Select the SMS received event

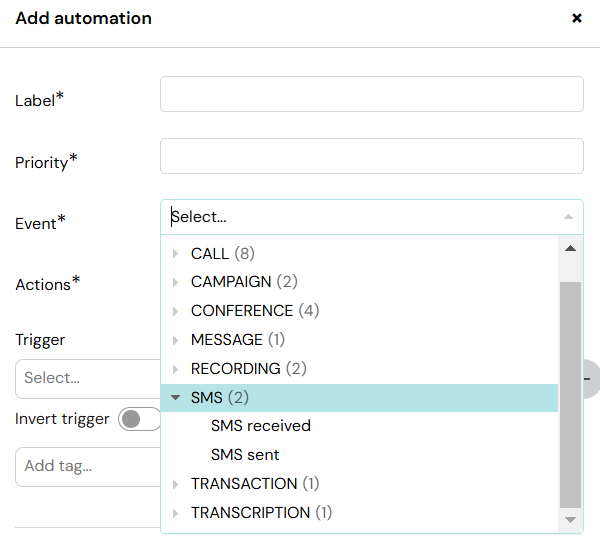[x=261, y=426]
